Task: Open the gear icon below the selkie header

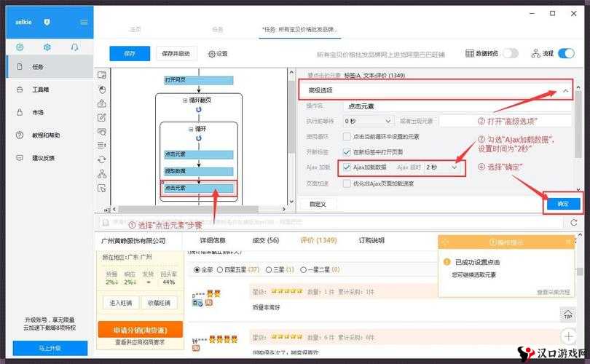Action: [47, 47]
